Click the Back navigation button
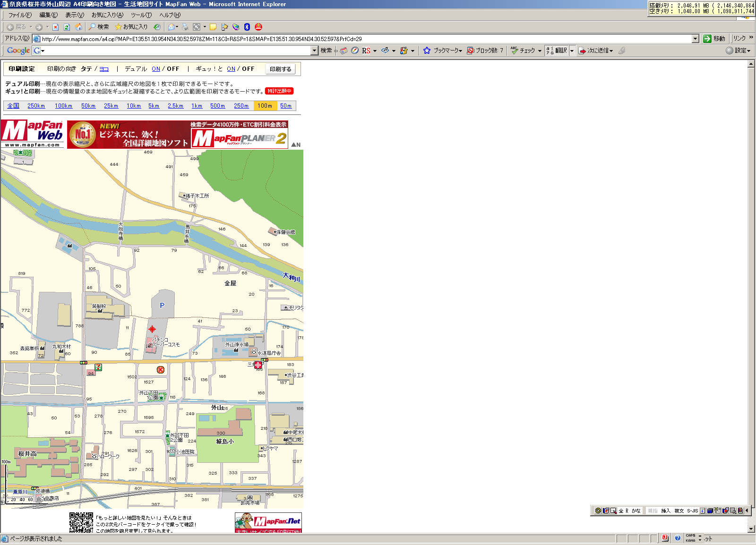The height and width of the screenshot is (545, 756). tap(16, 27)
